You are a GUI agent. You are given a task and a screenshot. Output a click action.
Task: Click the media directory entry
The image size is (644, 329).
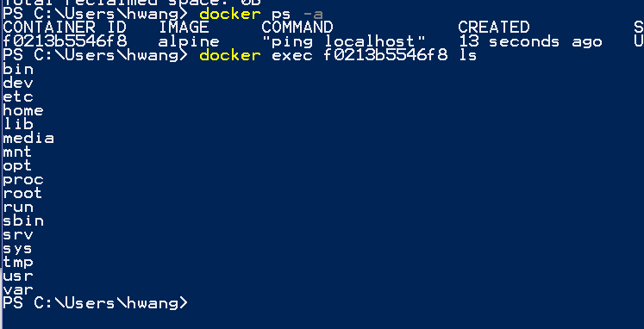(28, 138)
